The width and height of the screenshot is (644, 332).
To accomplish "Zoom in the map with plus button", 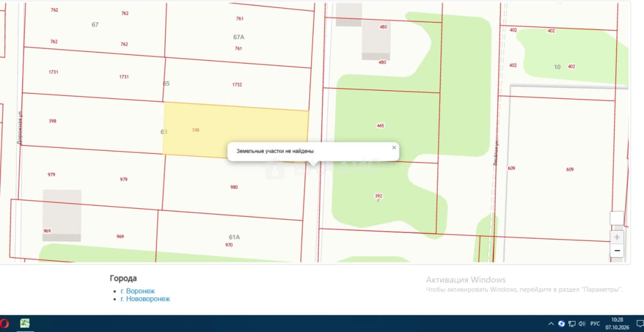I will pos(617,238).
